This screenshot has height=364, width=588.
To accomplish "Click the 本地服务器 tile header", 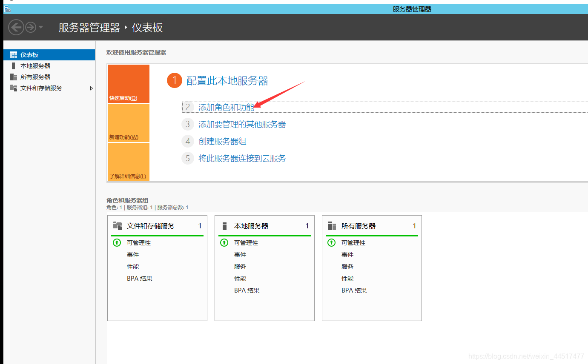I will [x=264, y=226].
